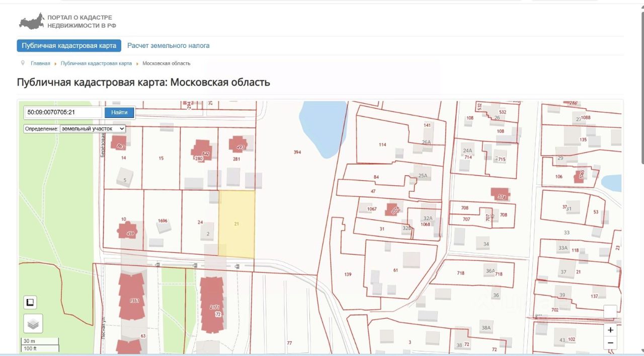
Task: Open the Определение земельный участок dropdown
Action: (93, 129)
